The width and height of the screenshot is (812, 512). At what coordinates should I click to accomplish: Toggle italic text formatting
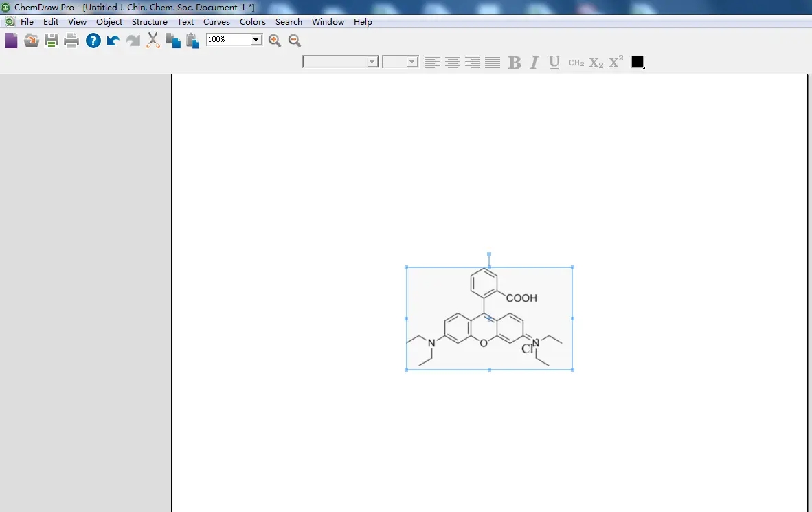pos(534,62)
